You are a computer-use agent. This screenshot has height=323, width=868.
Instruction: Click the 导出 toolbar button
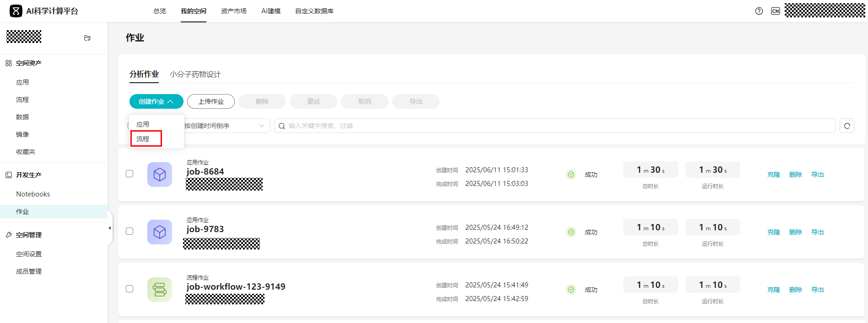tap(416, 101)
